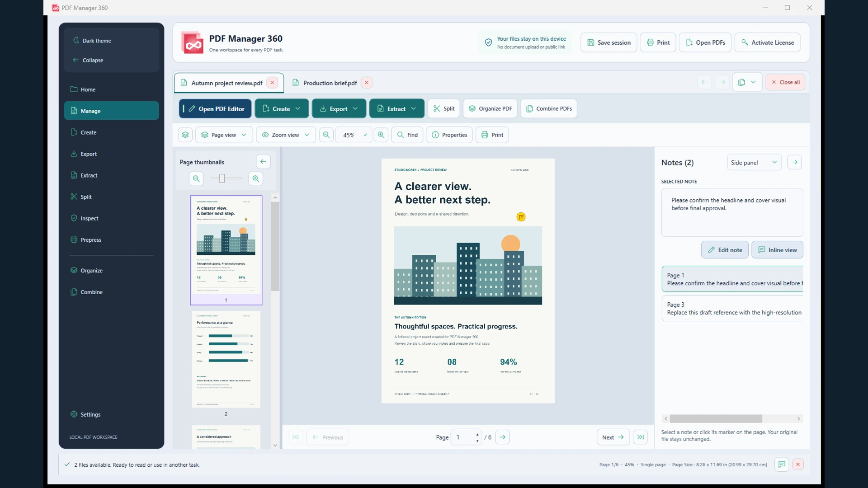Click the yellow note marker on the page
868x488 pixels.
pyautogui.click(x=521, y=217)
